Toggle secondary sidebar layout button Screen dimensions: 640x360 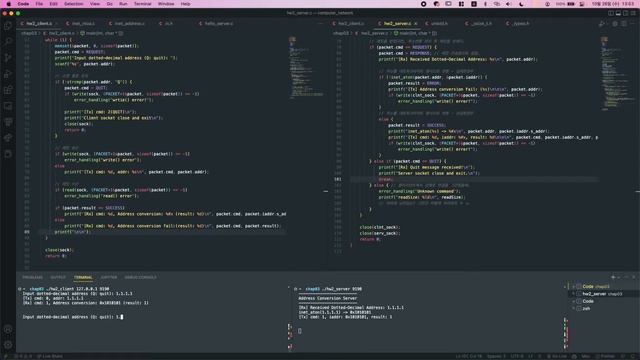626,13
